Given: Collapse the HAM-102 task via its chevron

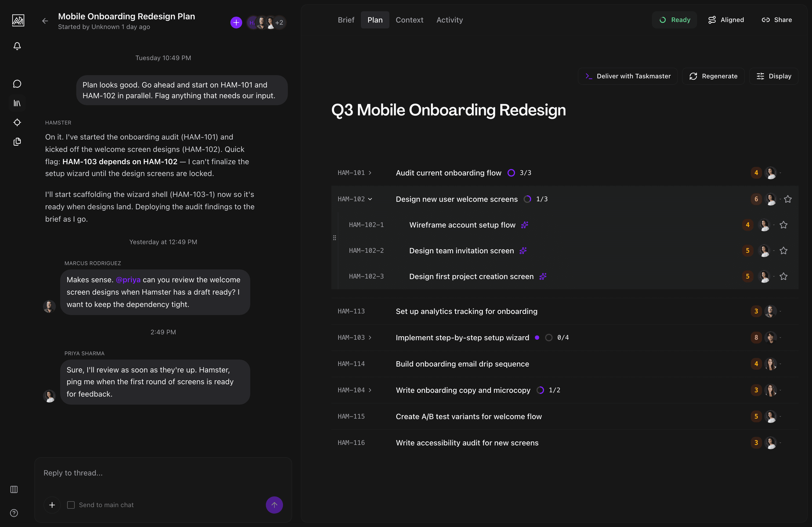Looking at the screenshot, I should pyautogui.click(x=371, y=199).
